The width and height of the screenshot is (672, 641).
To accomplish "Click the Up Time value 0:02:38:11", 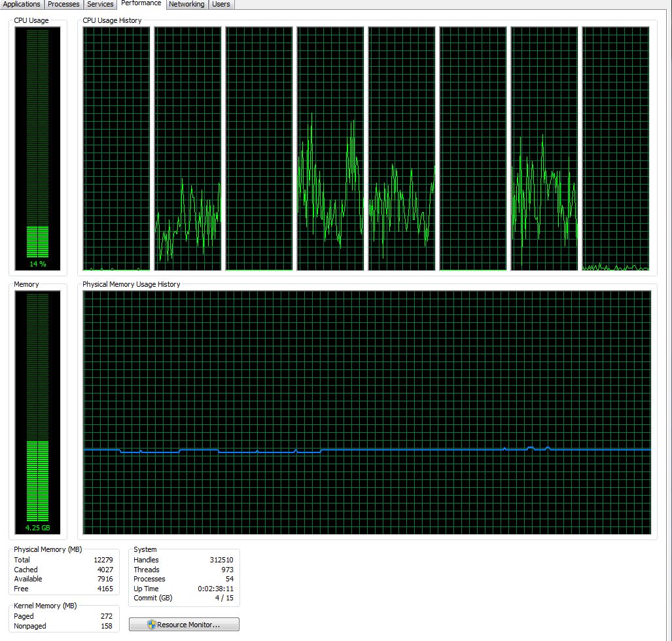I will [217, 589].
